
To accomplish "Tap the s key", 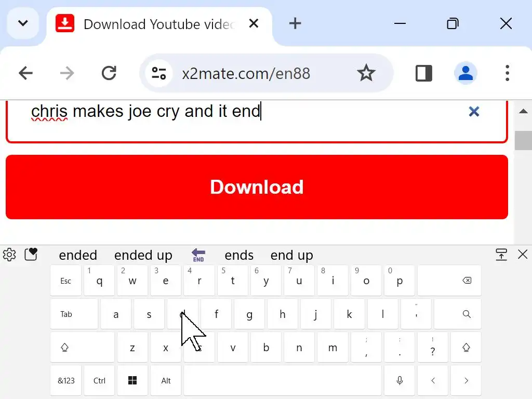I will coord(149,314).
